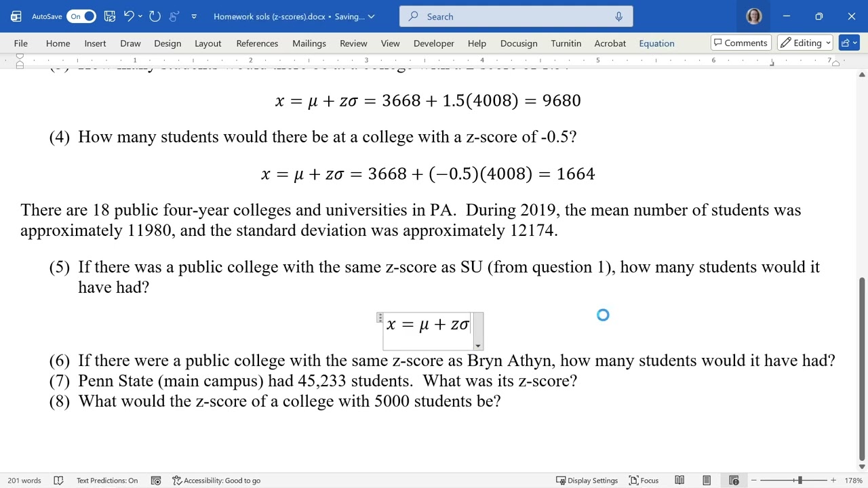
Task: Click into the Search box
Action: click(x=516, y=16)
